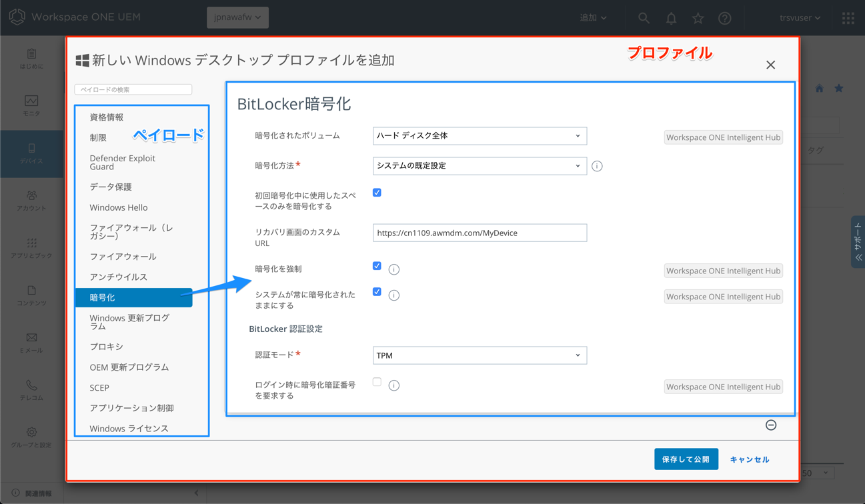Click リカバリ画面のカスタムURL input field
Image resolution: width=865 pixels, height=504 pixels.
pos(480,233)
